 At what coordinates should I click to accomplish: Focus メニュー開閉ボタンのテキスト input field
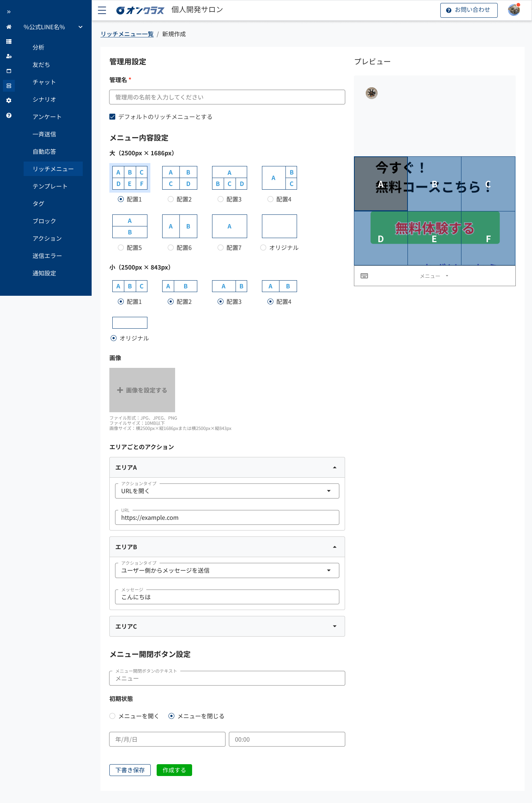[x=227, y=678]
